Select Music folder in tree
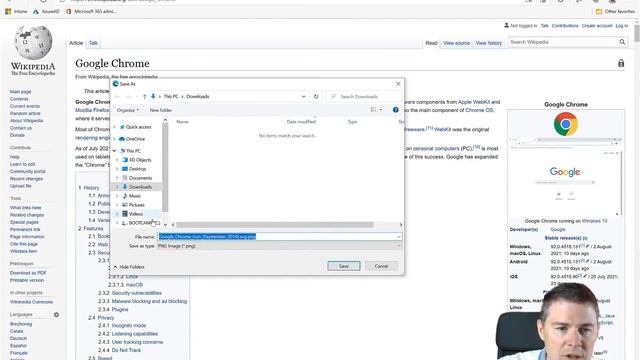640x360 pixels. tap(134, 196)
